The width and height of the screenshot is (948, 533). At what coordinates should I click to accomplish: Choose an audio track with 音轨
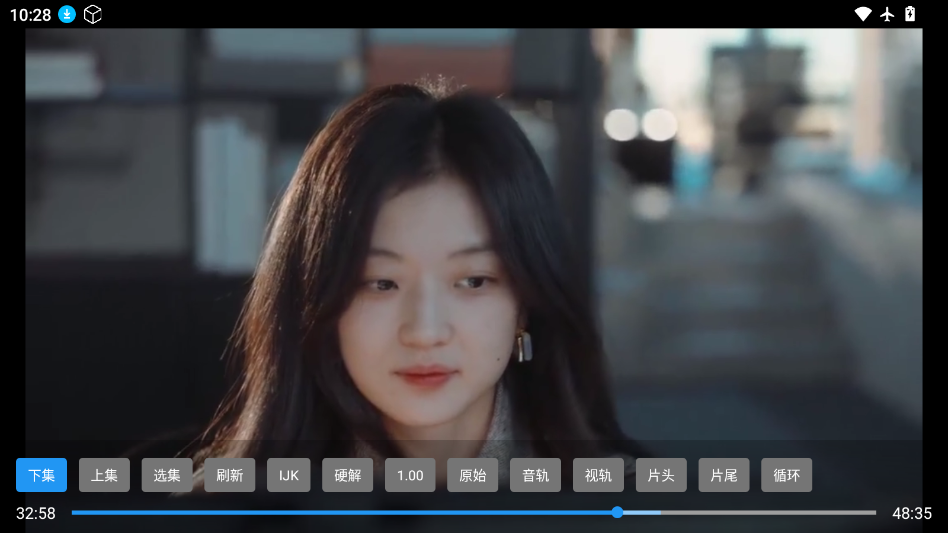[536, 475]
